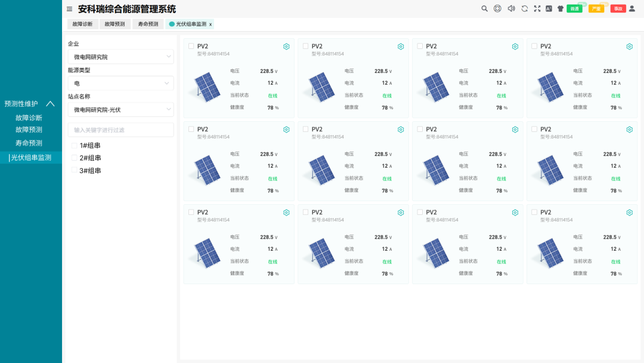Viewport: 644px width, 363px height.
Task: Open the theme shirt icon
Action: point(561,8)
